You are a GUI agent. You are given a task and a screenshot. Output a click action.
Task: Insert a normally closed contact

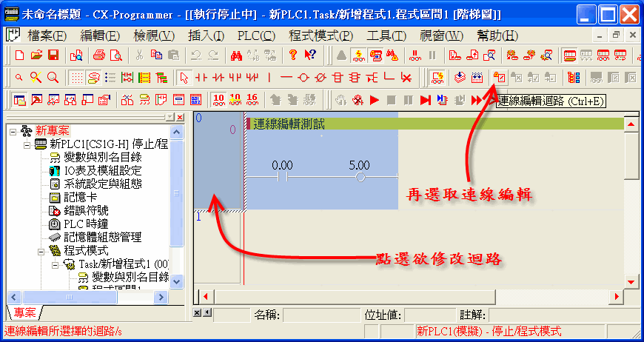tap(218, 77)
